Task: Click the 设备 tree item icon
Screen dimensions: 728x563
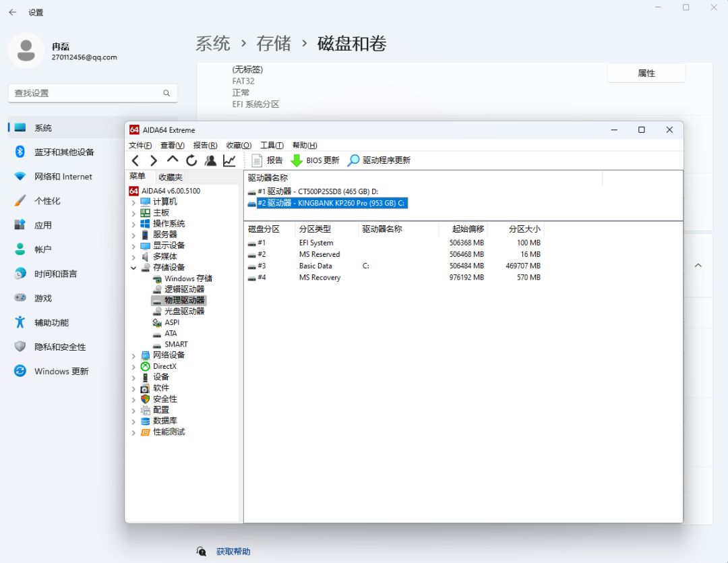Action: (x=146, y=377)
